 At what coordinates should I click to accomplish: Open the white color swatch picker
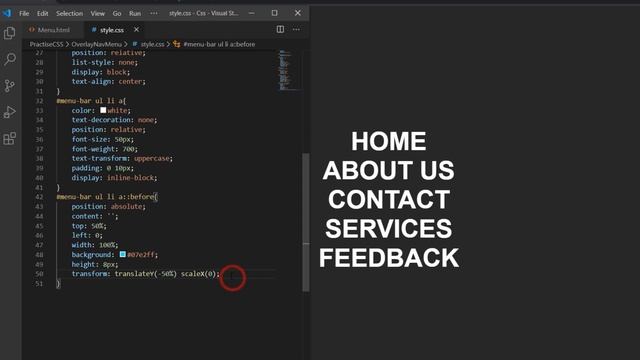(103, 110)
